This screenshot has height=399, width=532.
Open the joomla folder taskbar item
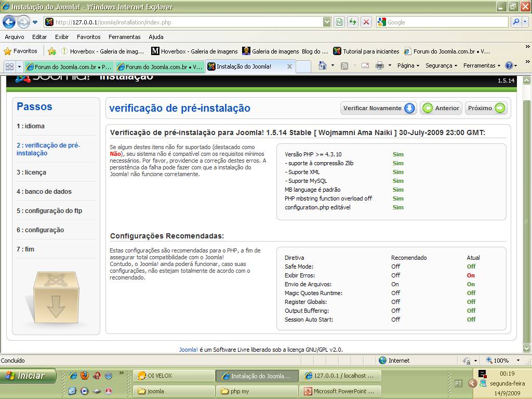click(x=174, y=391)
